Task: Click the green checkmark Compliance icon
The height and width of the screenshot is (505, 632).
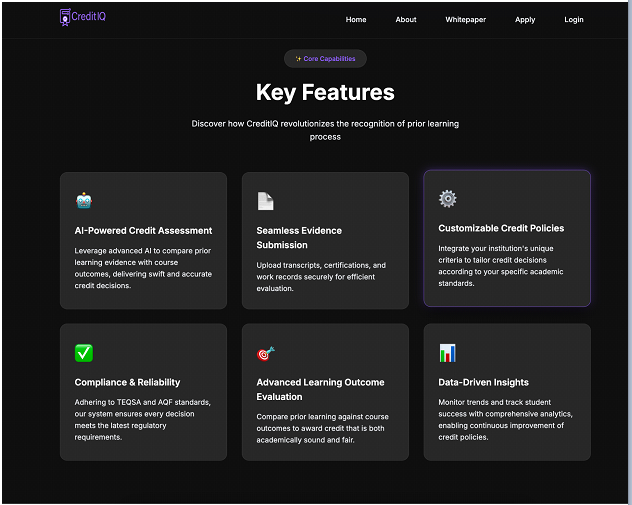Action: pos(84,353)
